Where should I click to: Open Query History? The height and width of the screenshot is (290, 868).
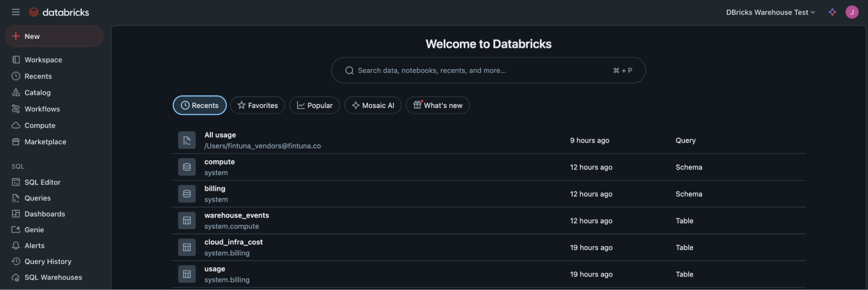(48, 261)
